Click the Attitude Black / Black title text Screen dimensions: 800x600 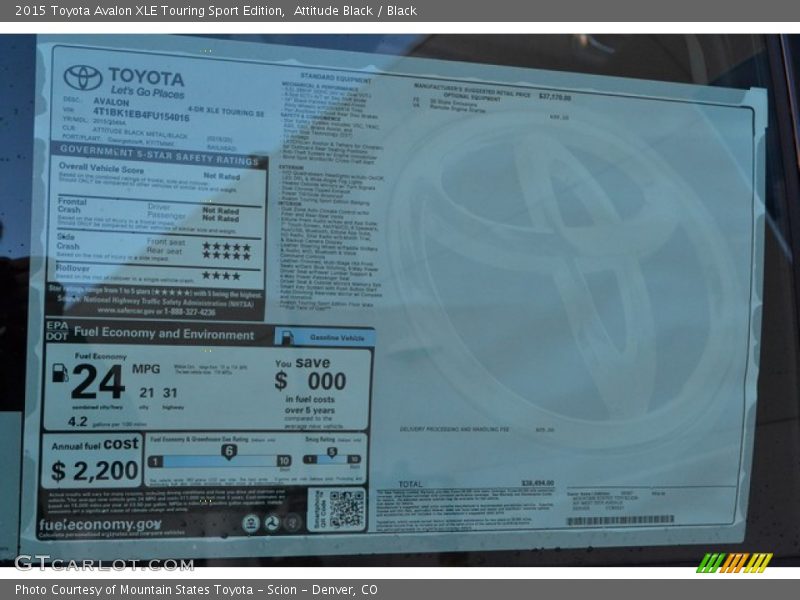pos(355,11)
